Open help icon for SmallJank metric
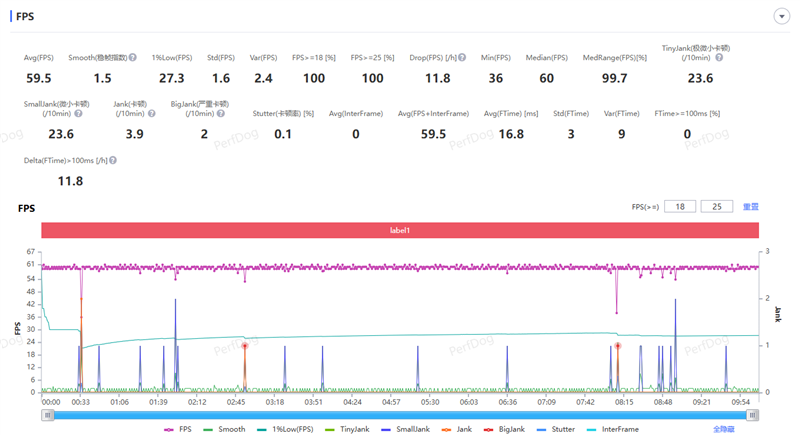Image resolution: width=800 pixels, height=435 pixels. click(x=78, y=113)
